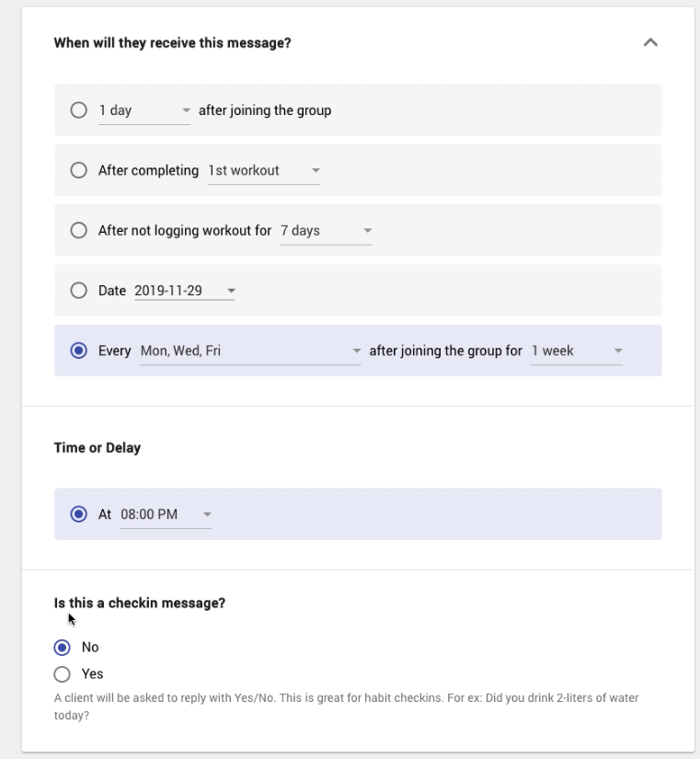Open the '08:00 PM' time dropdown

(x=166, y=514)
